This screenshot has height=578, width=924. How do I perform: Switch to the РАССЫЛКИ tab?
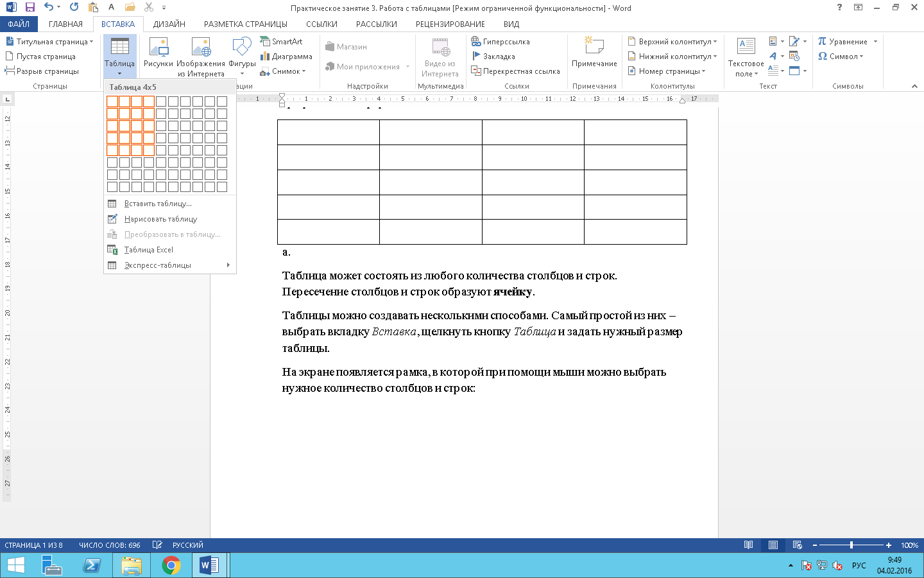[x=377, y=24]
